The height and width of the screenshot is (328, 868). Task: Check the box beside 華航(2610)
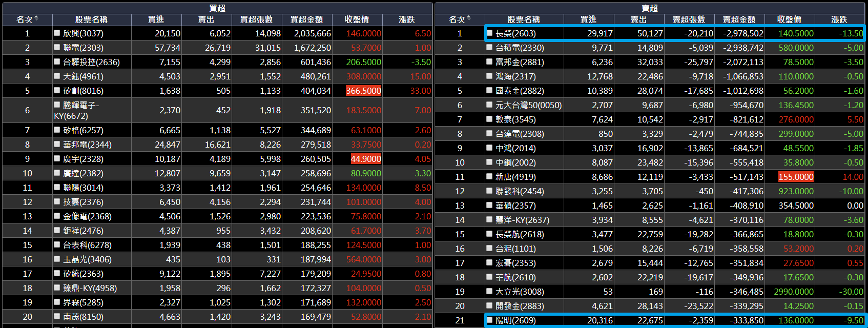489,277
